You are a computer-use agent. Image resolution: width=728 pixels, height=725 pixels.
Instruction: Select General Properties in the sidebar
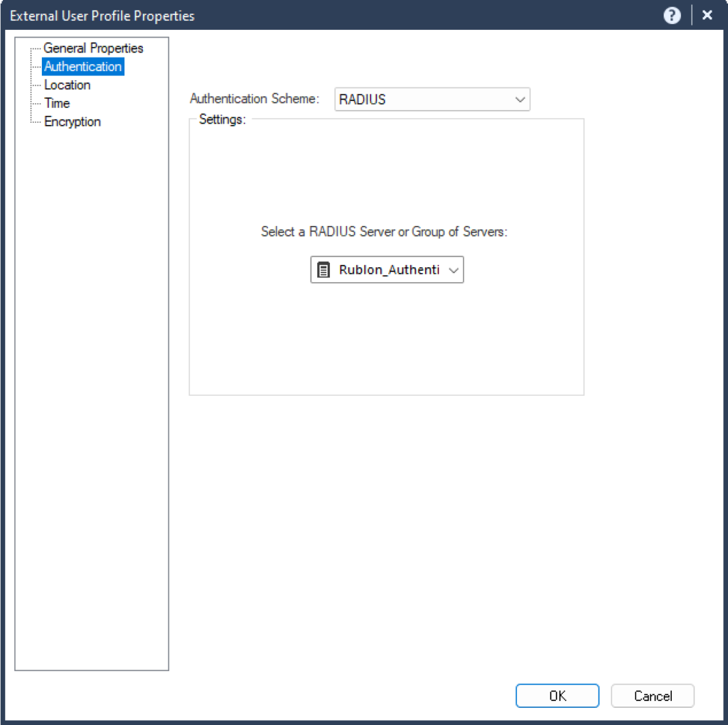pyautogui.click(x=92, y=48)
